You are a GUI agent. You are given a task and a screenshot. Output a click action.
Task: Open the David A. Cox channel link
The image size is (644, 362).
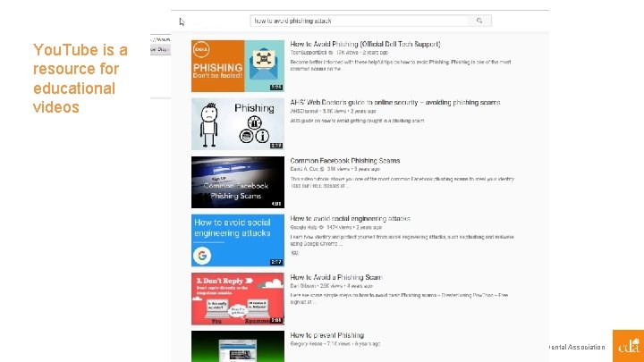pyautogui.click(x=304, y=169)
